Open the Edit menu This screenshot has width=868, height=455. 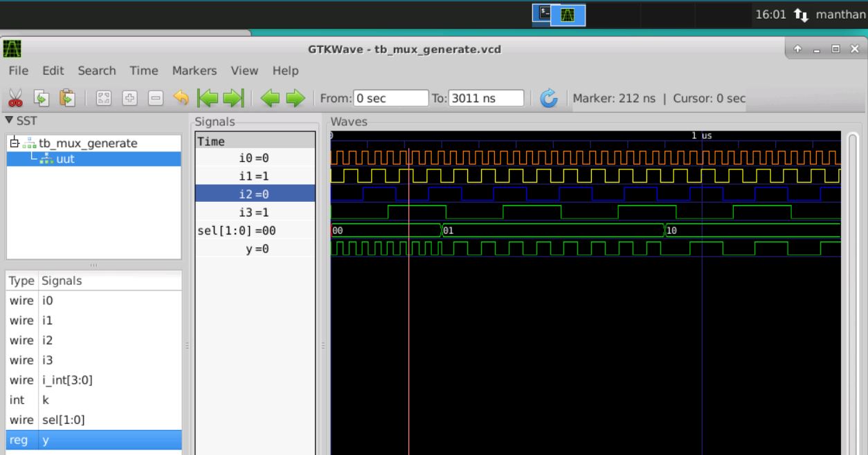(x=53, y=71)
